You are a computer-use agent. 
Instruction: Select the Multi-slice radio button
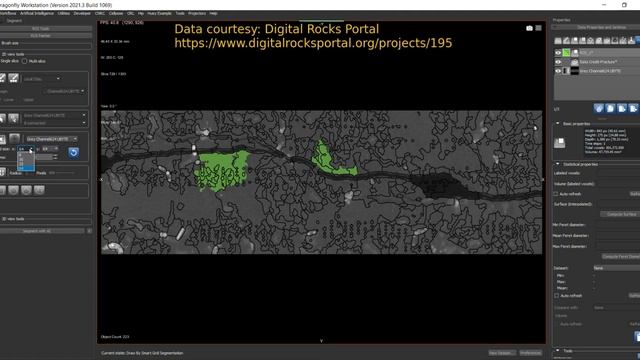point(24,61)
